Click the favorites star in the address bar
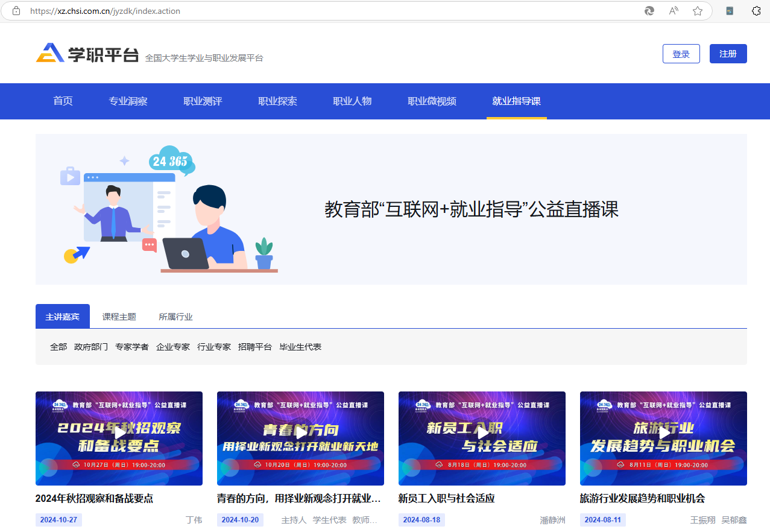 (697, 10)
